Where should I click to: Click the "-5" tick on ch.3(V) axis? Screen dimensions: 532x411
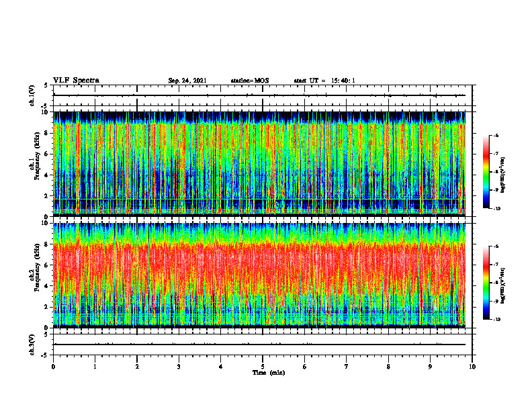pyautogui.click(x=45, y=355)
